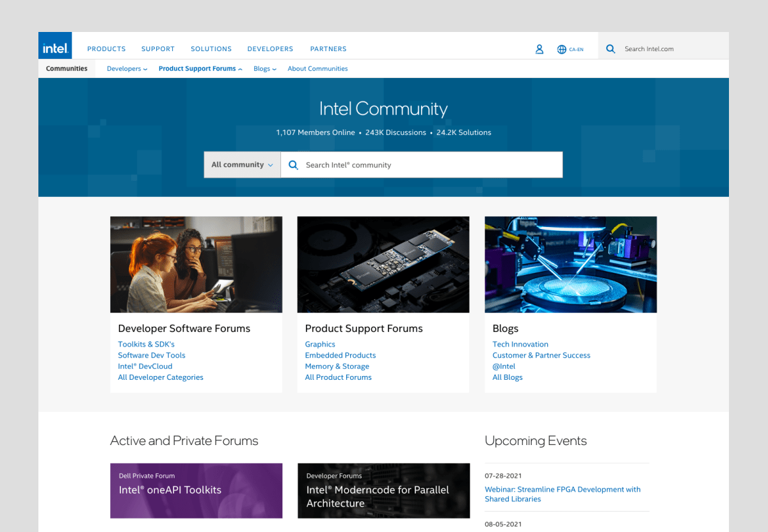Click the community search magnifier icon
Viewport: 768px width, 532px height.
293,165
